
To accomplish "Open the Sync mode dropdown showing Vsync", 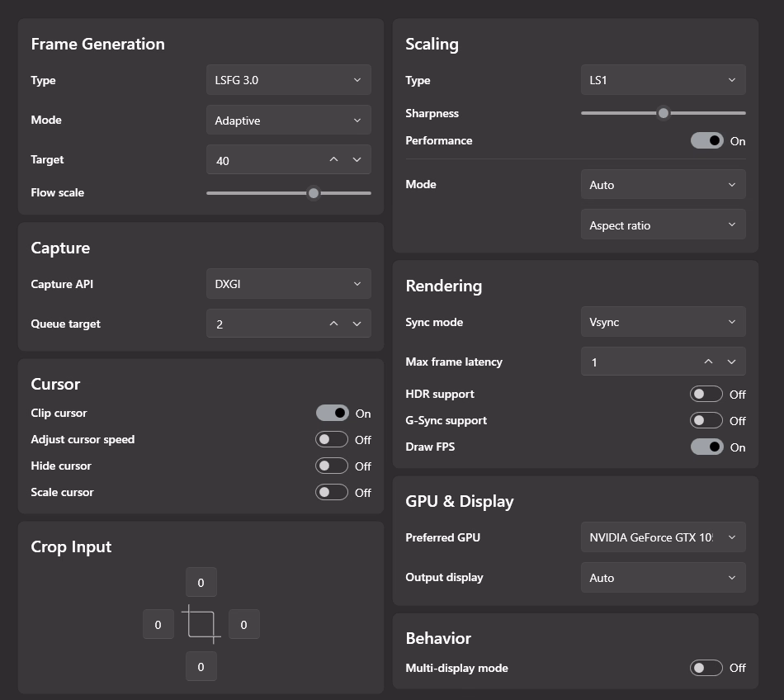I will click(663, 321).
